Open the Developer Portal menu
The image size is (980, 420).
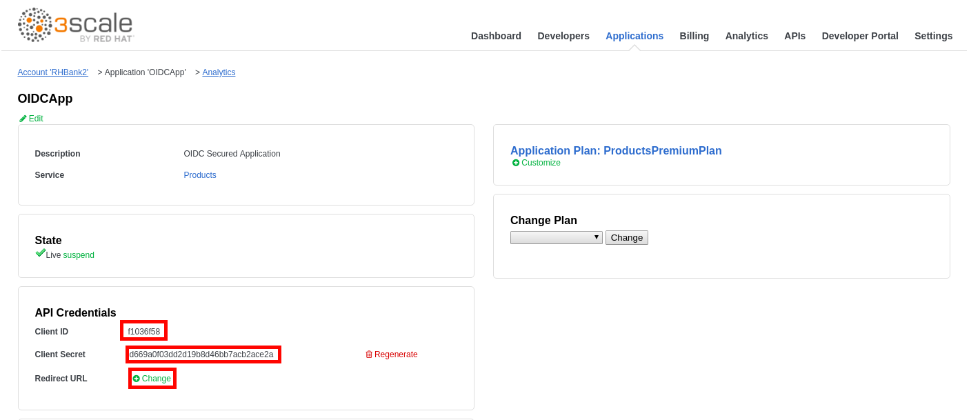(x=859, y=36)
